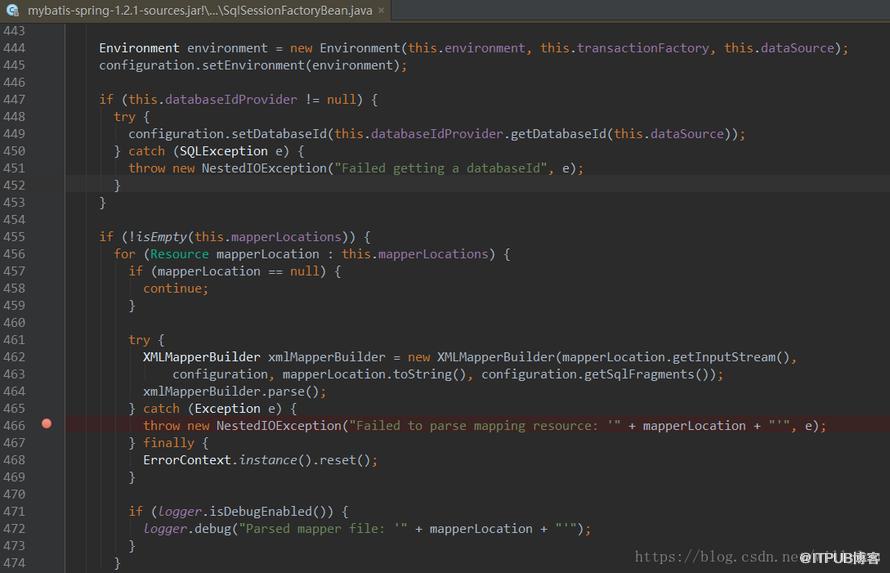Click the isEmpty call on line 455
Image resolution: width=890 pixels, height=573 pixels.
(x=161, y=237)
